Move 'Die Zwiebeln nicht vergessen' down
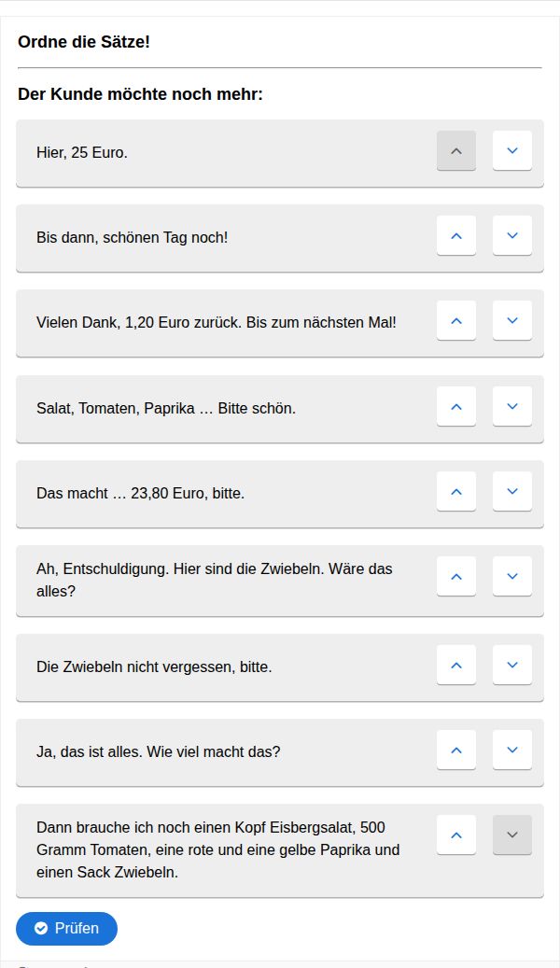This screenshot has height=968, width=560. (x=512, y=665)
